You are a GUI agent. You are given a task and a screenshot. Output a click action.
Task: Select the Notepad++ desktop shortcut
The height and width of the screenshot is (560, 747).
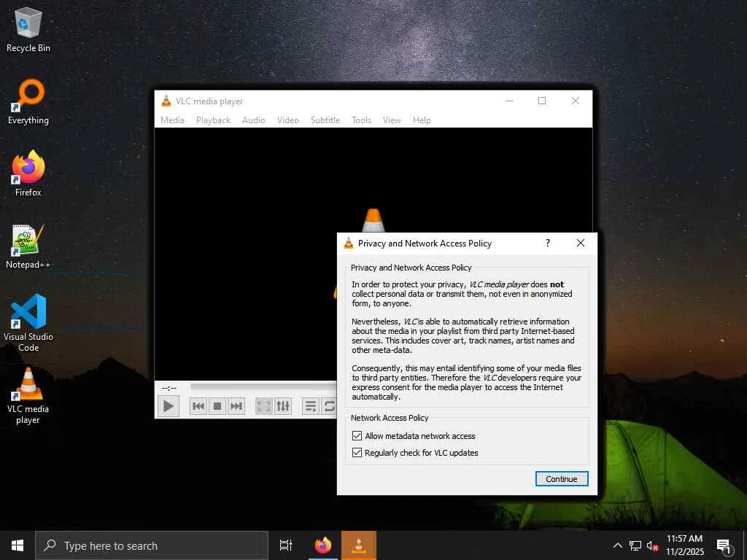(28, 246)
